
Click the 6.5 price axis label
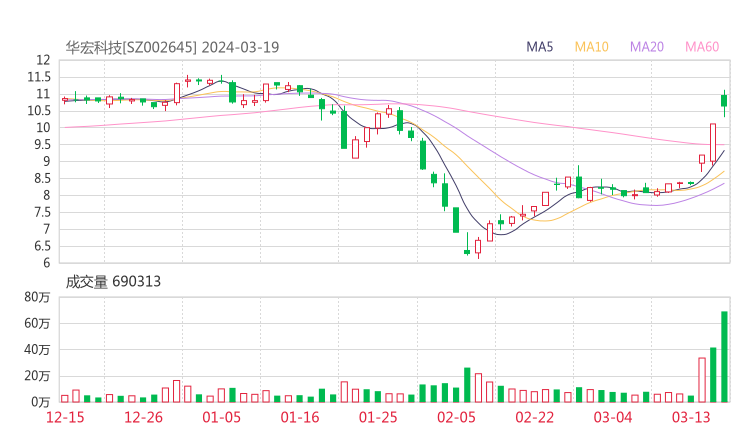42,246
